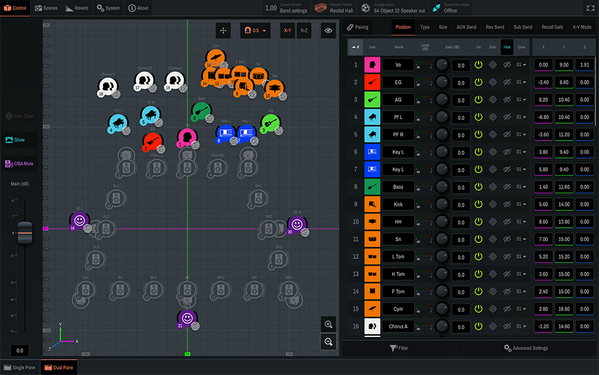Select the light green AG guitar object
600x375 pixels.
[x=270, y=123]
